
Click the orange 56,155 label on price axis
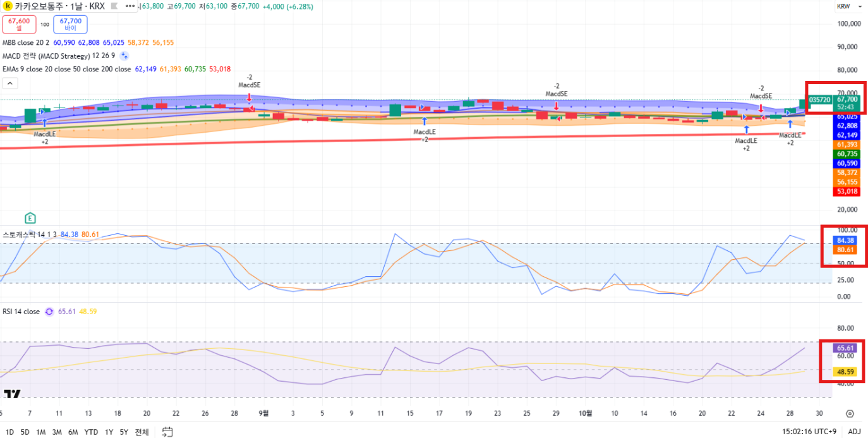click(x=847, y=182)
